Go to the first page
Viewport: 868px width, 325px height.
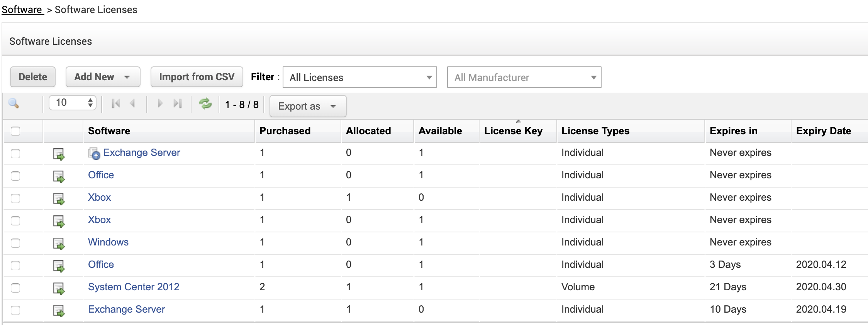(x=115, y=103)
